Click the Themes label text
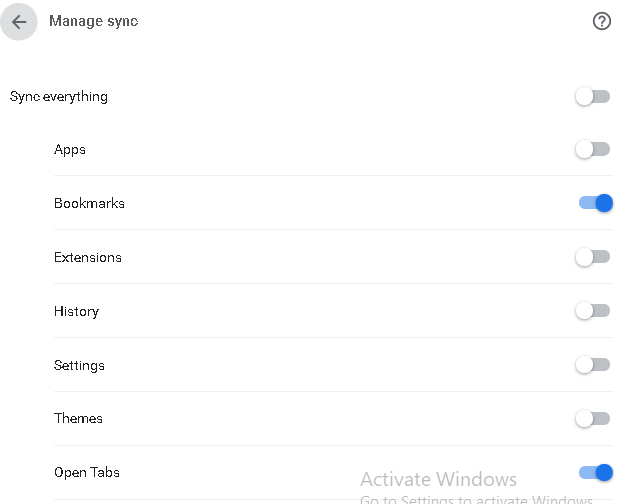 click(78, 418)
